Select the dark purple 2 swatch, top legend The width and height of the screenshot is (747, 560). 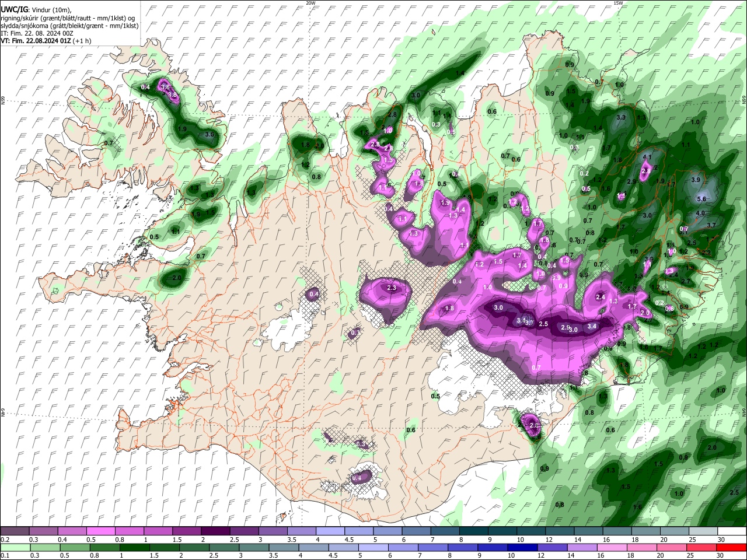(215, 531)
